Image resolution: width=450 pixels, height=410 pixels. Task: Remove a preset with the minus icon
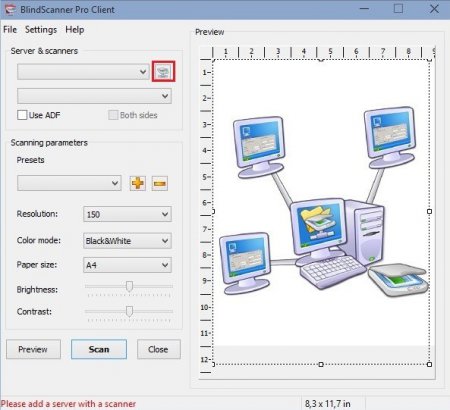click(160, 183)
